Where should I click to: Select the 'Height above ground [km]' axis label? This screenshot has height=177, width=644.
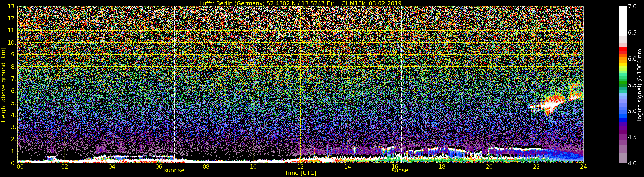tap(3, 85)
